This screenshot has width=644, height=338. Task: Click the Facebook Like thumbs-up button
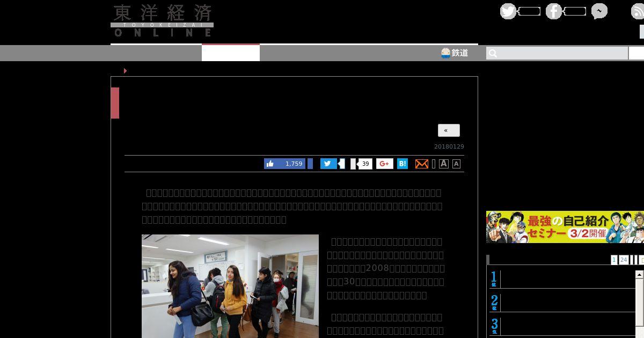tap(285, 164)
